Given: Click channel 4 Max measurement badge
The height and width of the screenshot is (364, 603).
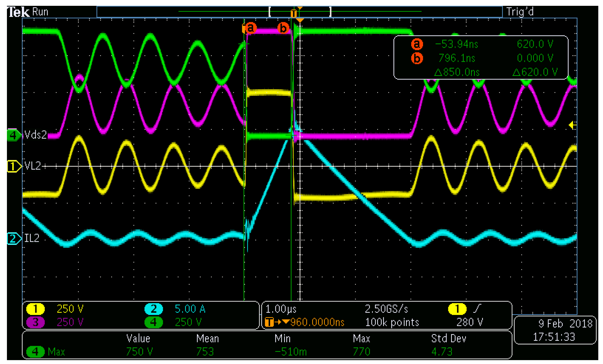Looking at the screenshot, I should click(x=35, y=352).
